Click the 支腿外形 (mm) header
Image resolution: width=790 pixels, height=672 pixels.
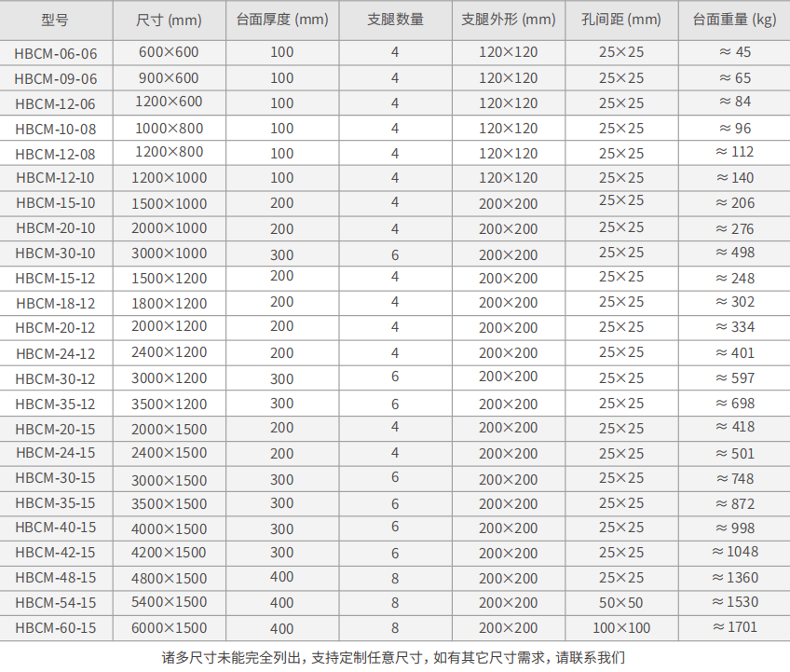tap(509, 20)
